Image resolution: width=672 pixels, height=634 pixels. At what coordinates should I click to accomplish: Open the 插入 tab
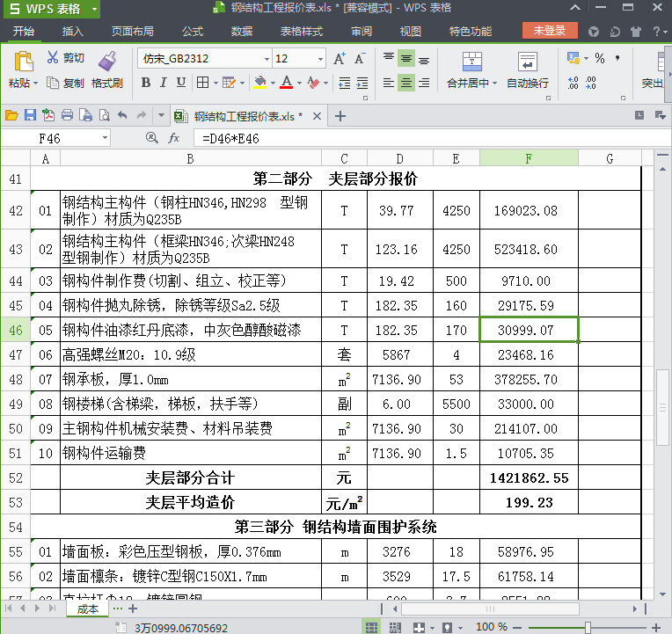click(x=72, y=32)
